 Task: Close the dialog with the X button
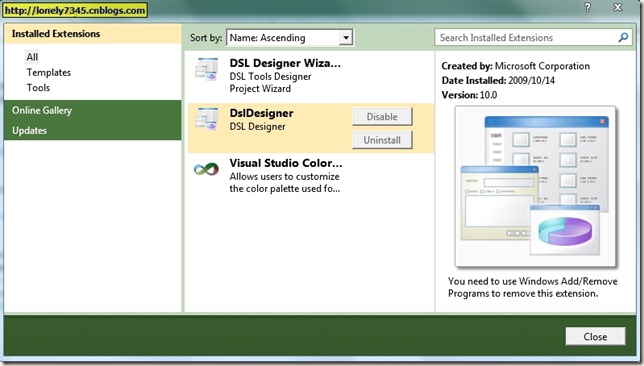617,7
